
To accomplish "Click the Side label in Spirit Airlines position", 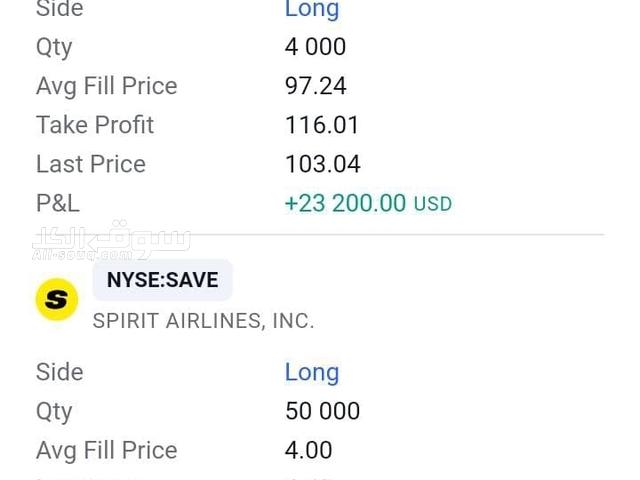I will pyautogui.click(x=59, y=372).
